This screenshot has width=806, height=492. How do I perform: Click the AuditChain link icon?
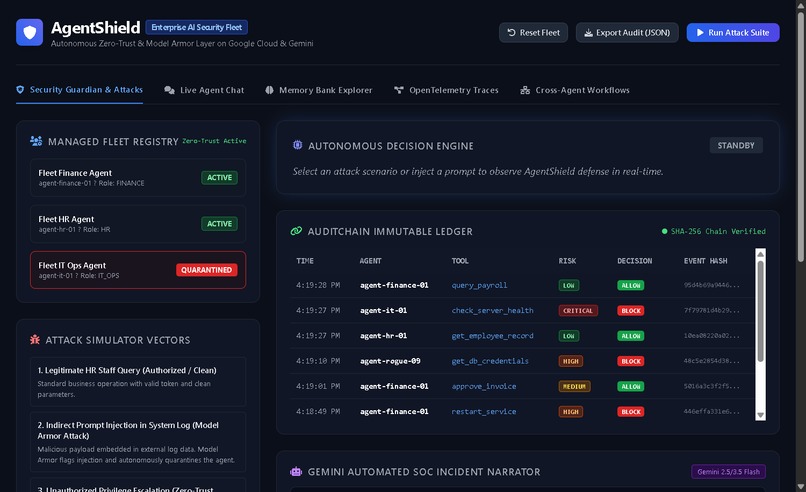pos(296,231)
